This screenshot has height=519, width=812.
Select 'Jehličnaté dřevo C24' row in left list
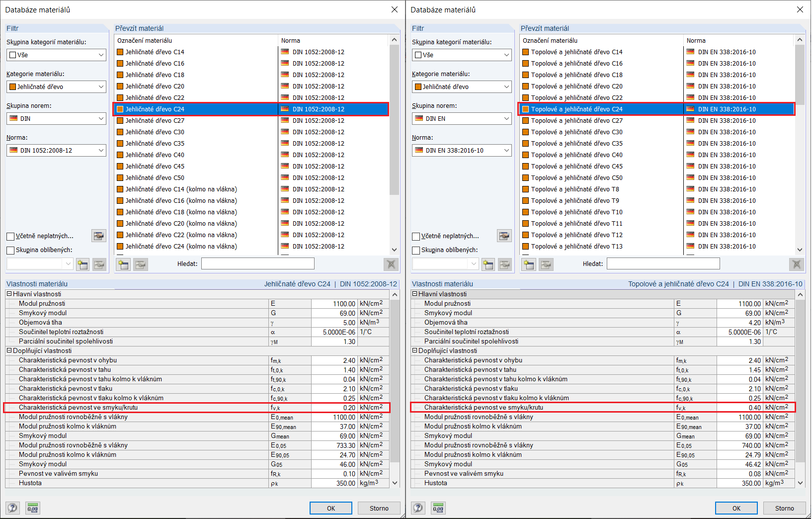tap(251, 109)
